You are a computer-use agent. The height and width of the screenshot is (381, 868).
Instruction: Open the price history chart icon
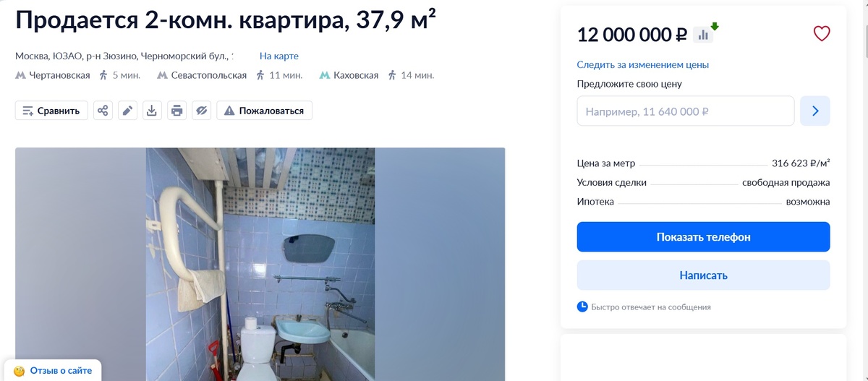(703, 34)
